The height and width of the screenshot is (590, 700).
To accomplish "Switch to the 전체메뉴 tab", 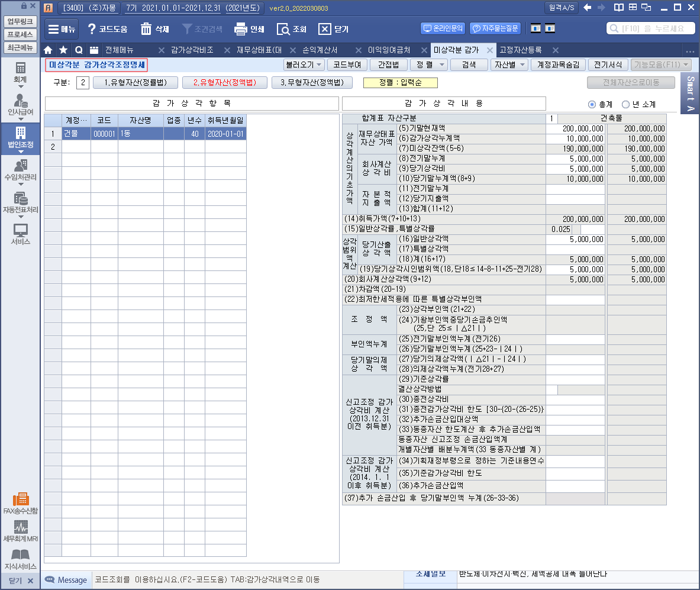I will (119, 50).
